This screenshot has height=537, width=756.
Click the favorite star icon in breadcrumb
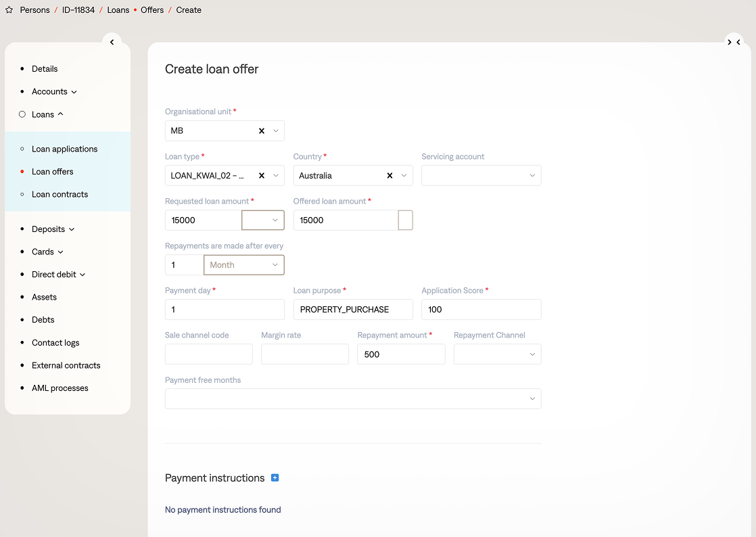9,10
